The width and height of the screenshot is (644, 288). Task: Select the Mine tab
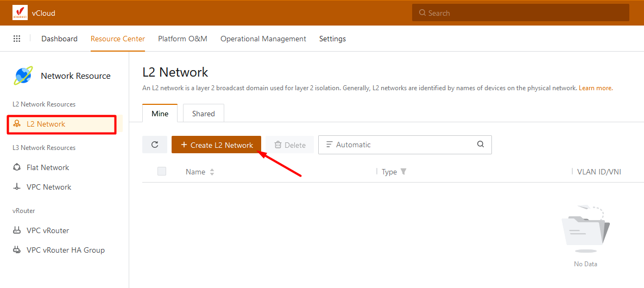point(160,114)
